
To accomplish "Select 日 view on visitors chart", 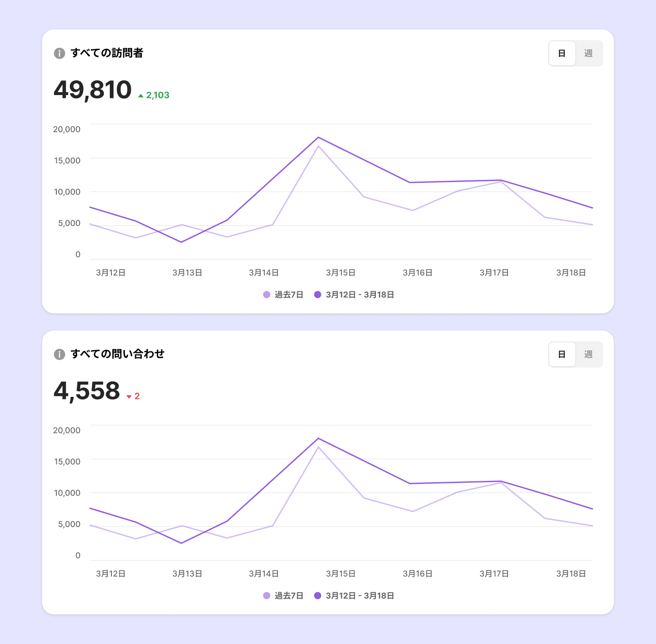I will click(562, 53).
